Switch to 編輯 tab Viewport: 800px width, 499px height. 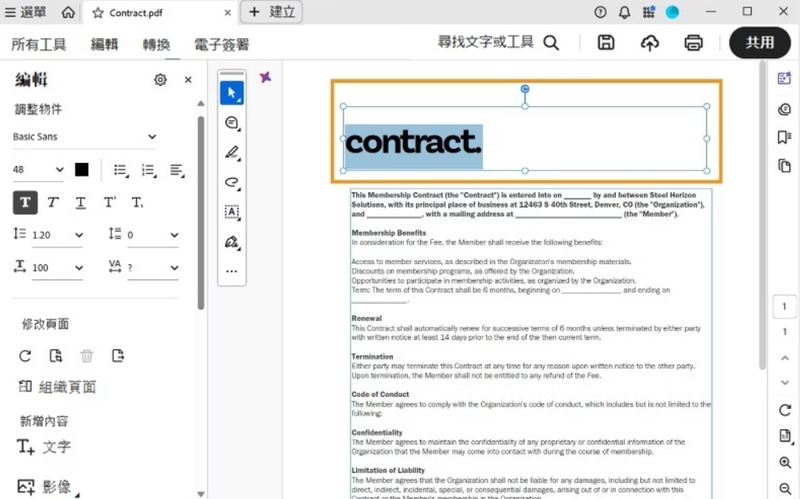pos(104,44)
